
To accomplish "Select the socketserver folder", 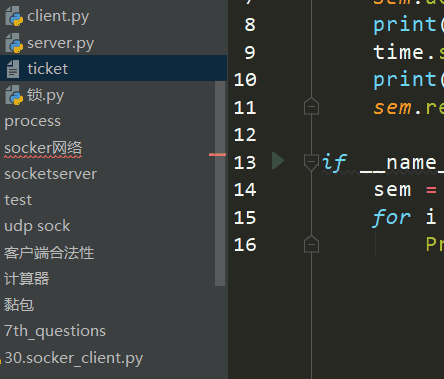I will (50, 174).
